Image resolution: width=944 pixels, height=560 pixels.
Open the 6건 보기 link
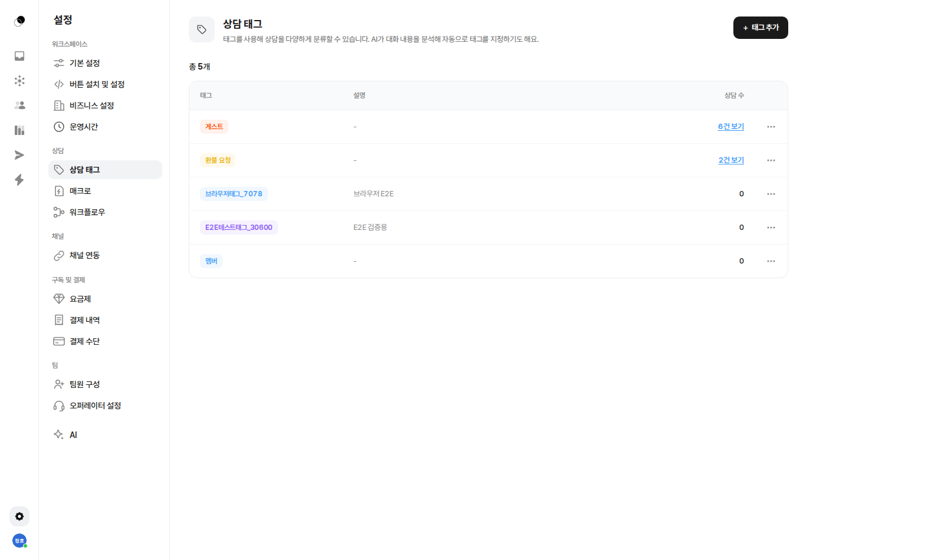731,127
